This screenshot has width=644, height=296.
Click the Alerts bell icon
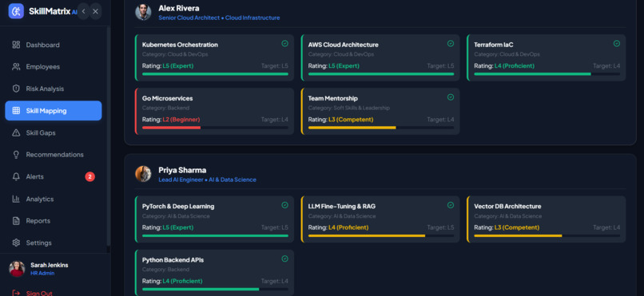[x=16, y=176]
